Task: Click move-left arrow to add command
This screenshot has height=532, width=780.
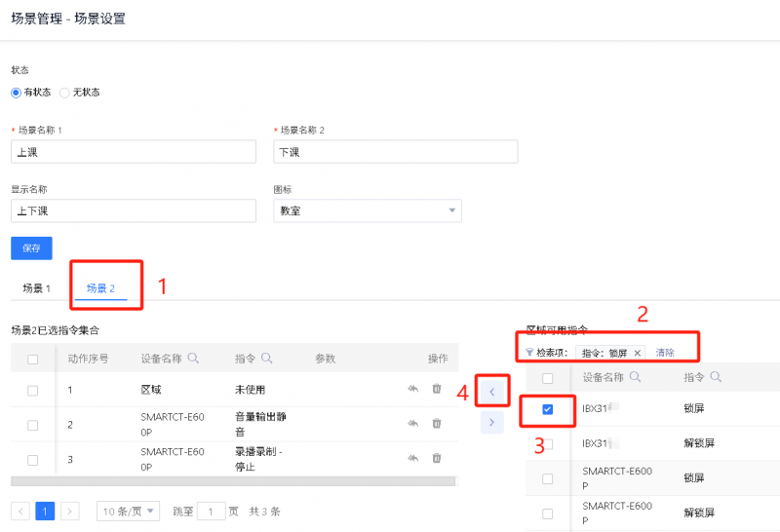Action: [x=492, y=392]
